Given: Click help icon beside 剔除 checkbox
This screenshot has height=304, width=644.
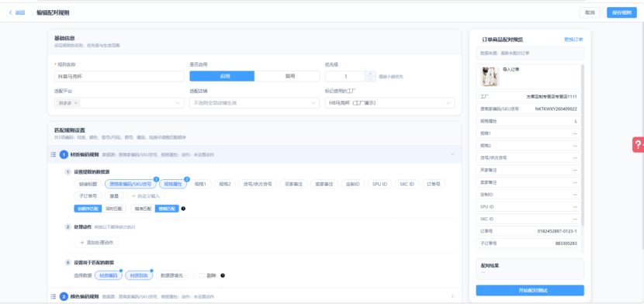Looking at the screenshot, I should point(223,275).
